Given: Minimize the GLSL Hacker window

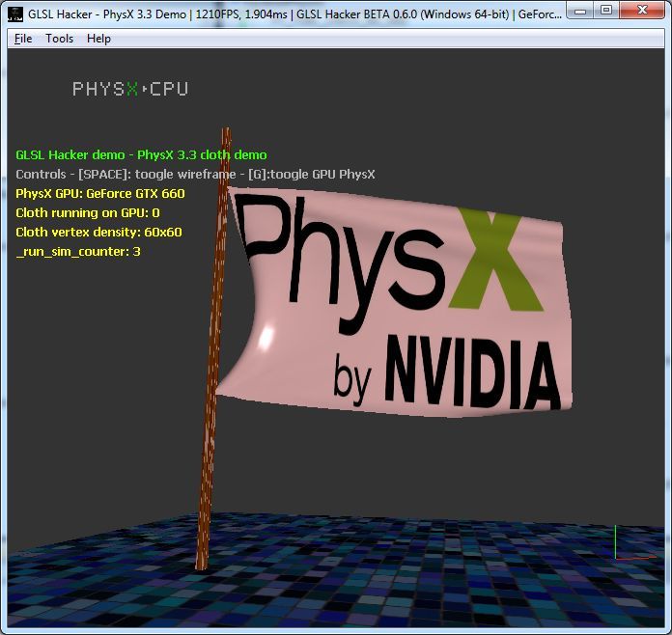Looking at the screenshot, I should tap(580, 11).
